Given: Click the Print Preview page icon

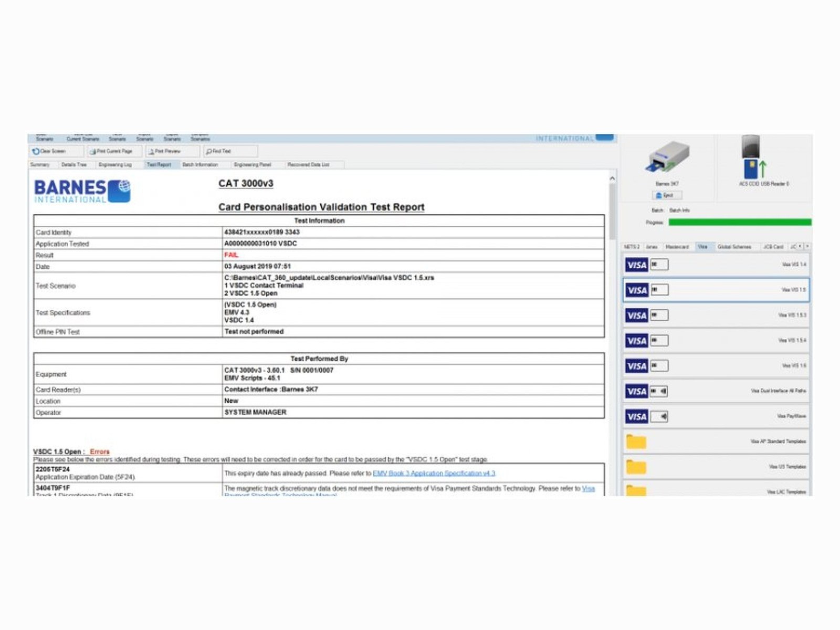Looking at the screenshot, I should pyautogui.click(x=151, y=151).
